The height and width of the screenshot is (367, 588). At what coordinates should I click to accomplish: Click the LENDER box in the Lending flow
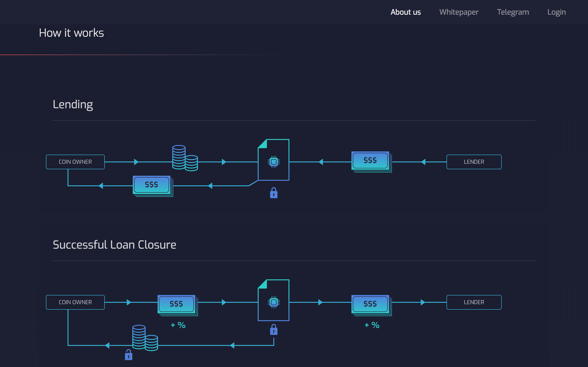[474, 162]
